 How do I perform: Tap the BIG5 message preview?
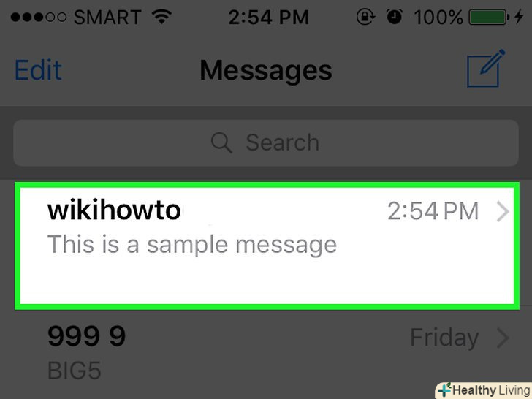tap(75, 370)
